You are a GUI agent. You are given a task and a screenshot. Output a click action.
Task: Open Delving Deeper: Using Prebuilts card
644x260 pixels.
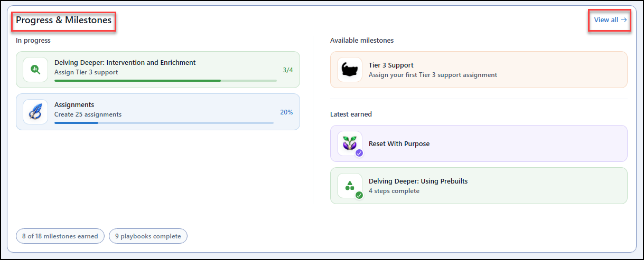[x=479, y=186]
